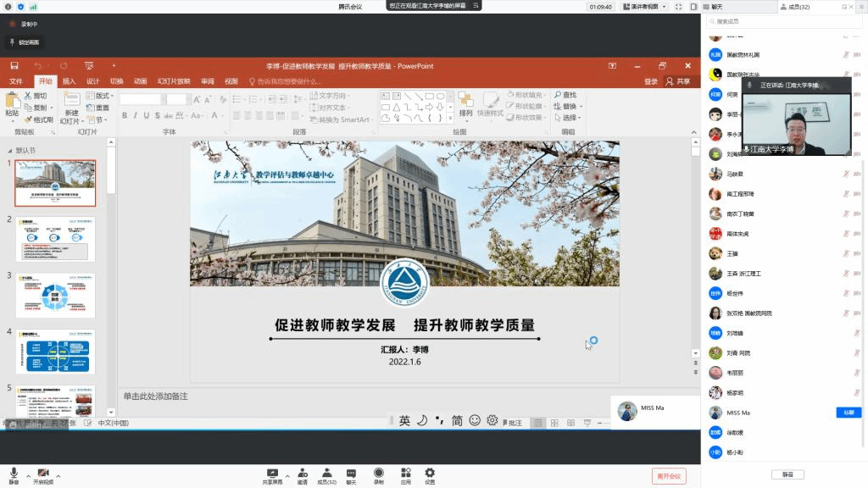The image size is (868, 488).
Task: Click the PowerPoint save icon
Action: [14, 66]
